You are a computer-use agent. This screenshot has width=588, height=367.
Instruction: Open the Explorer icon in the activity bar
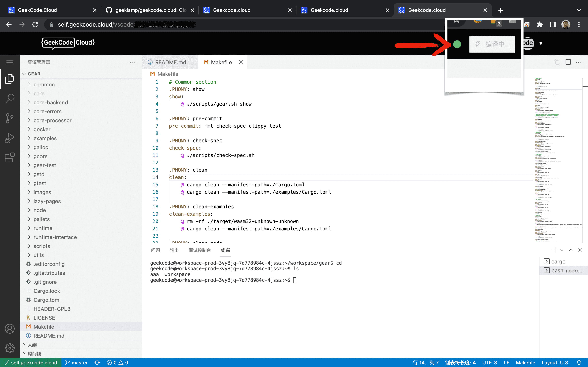pyautogui.click(x=10, y=79)
